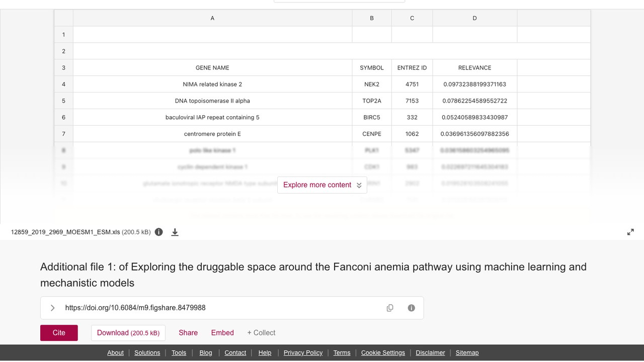
Task: Open the Help footer link
Action: [265, 353]
